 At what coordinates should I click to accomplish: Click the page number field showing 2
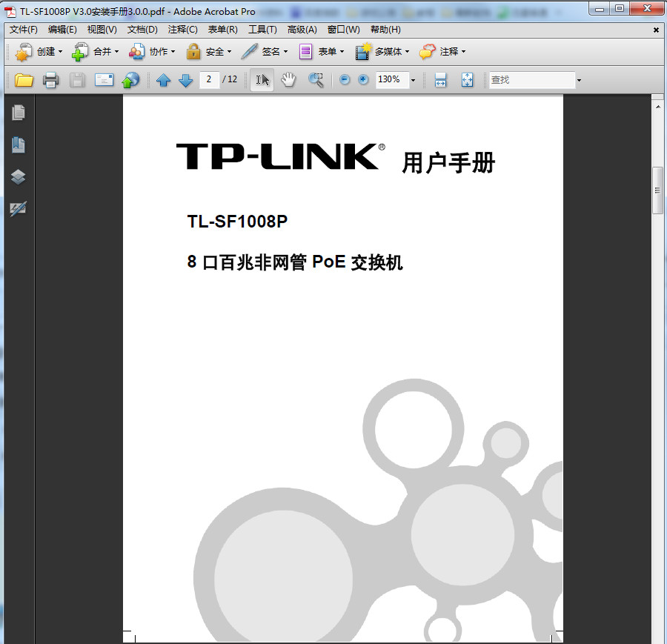(x=209, y=79)
